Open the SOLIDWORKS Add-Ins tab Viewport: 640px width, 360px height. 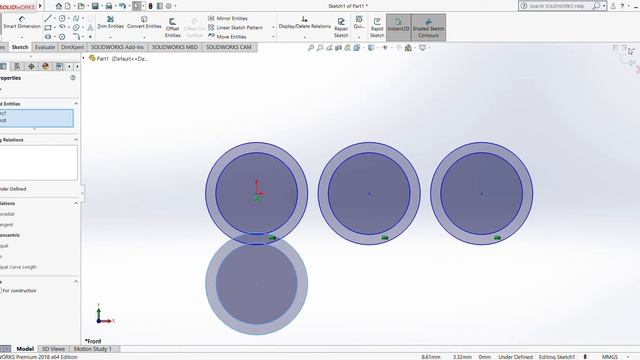(117, 47)
